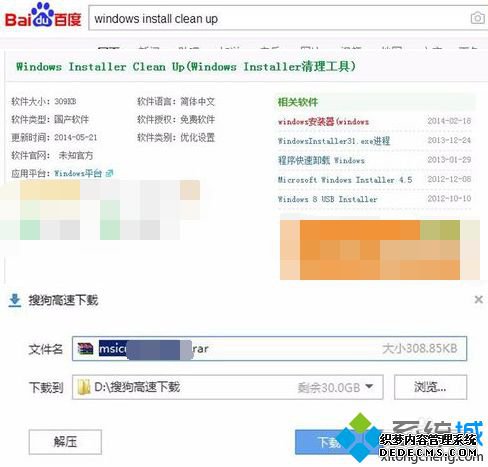488x467 pixels.
Task: Click the RAR archive file icon
Action: click(x=85, y=349)
